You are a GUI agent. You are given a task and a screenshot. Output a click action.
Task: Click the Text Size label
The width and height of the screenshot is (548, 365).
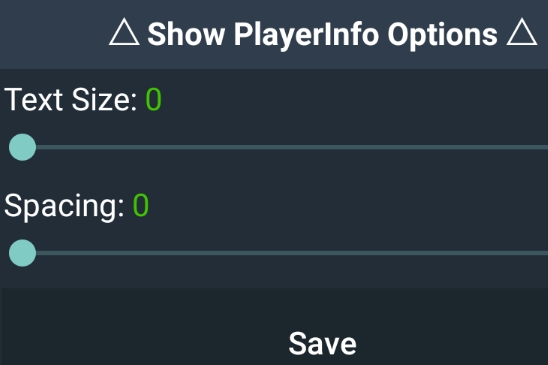point(70,100)
